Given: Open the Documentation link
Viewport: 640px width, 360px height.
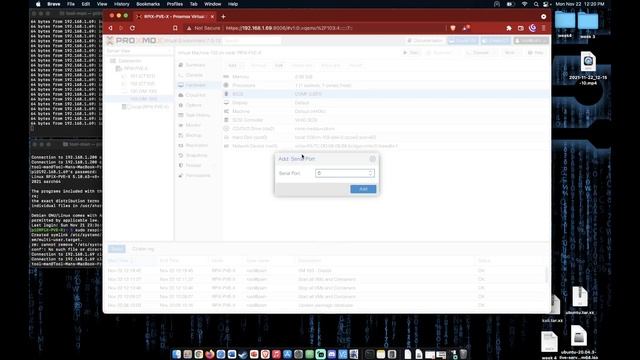Looking at the screenshot, I should 425,41.
